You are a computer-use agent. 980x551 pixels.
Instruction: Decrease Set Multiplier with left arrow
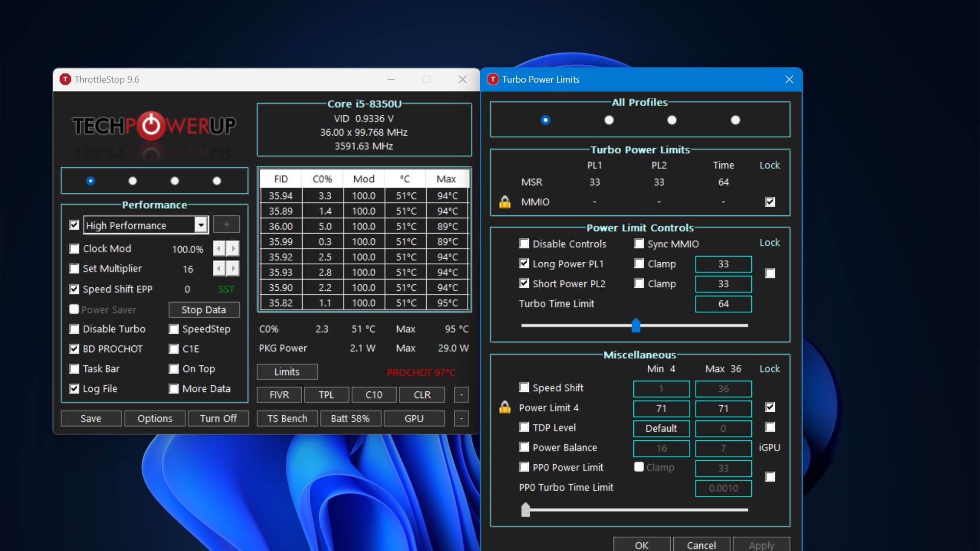point(219,268)
